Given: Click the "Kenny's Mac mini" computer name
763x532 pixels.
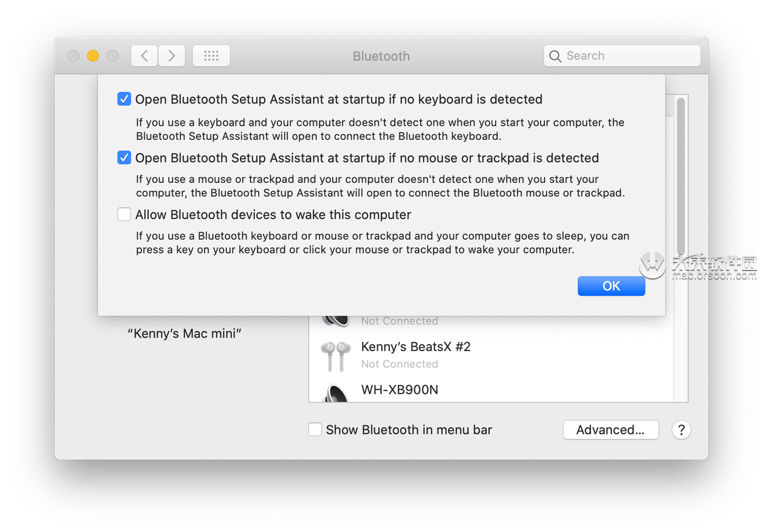Looking at the screenshot, I should pos(185,333).
